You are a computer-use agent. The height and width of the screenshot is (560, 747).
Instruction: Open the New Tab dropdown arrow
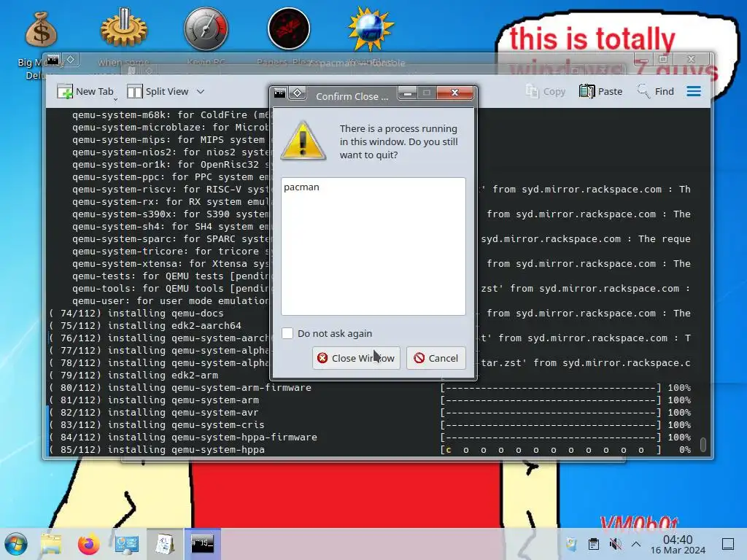115,99
